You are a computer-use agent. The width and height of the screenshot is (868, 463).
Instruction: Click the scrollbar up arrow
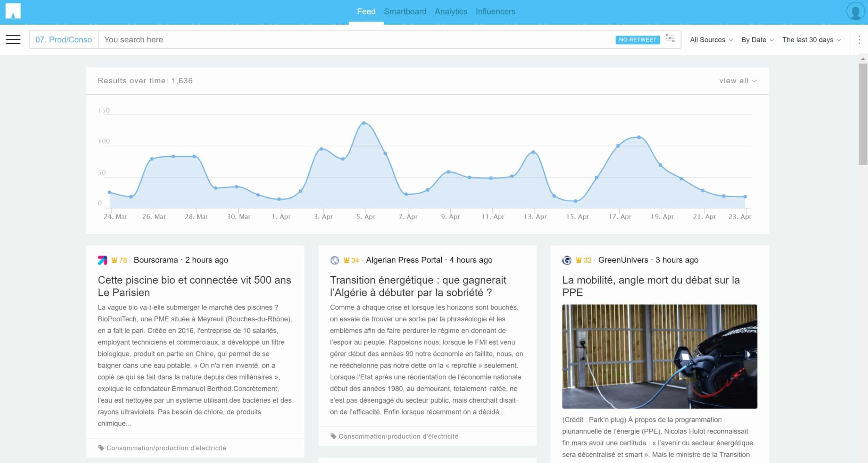pyautogui.click(x=863, y=59)
